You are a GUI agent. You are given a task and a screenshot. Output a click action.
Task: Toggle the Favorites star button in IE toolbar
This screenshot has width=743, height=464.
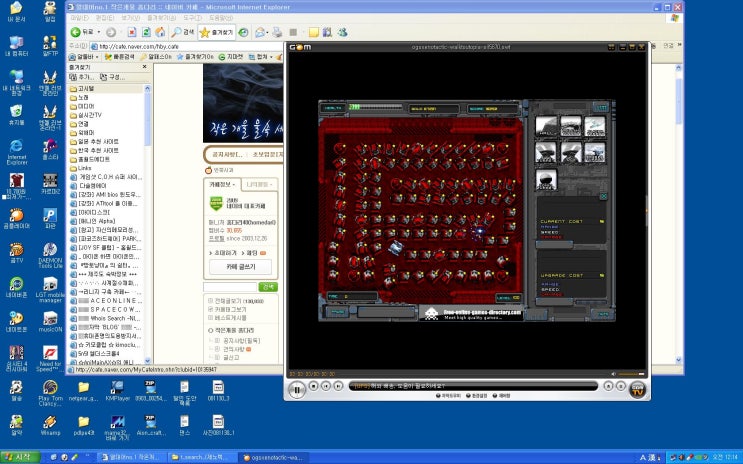(217, 32)
